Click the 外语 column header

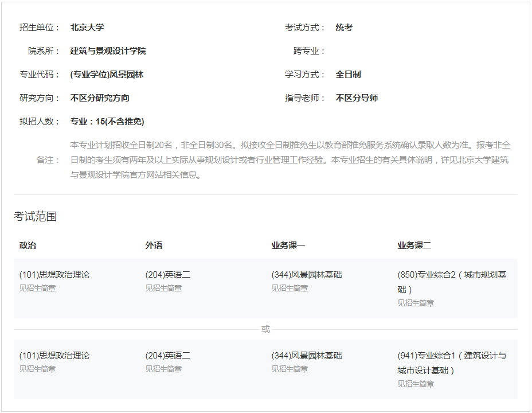(x=154, y=246)
